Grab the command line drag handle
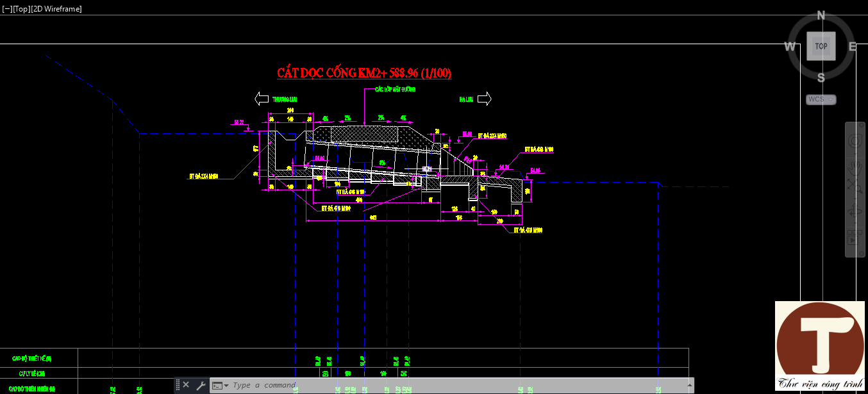This screenshot has height=394, width=868. [178, 385]
